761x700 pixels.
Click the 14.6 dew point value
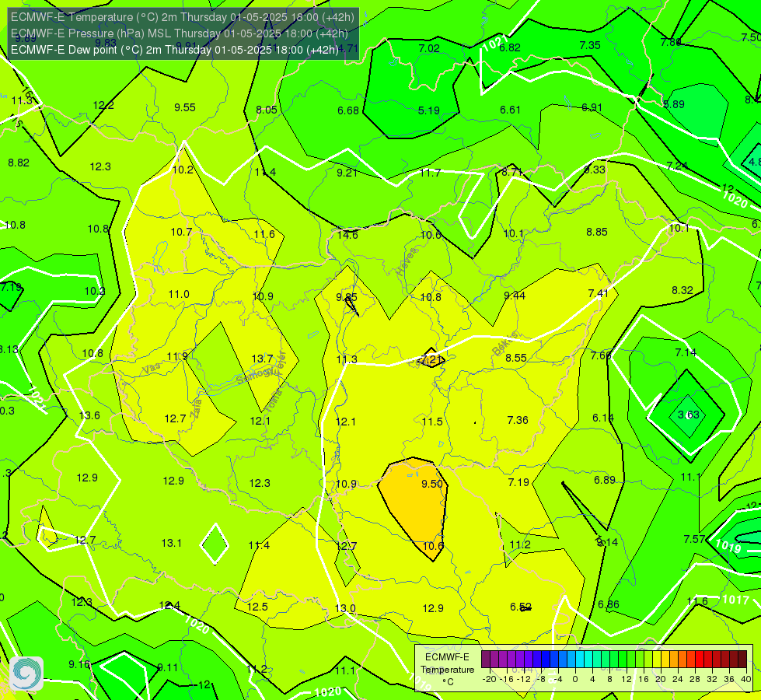tap(347, 235)
